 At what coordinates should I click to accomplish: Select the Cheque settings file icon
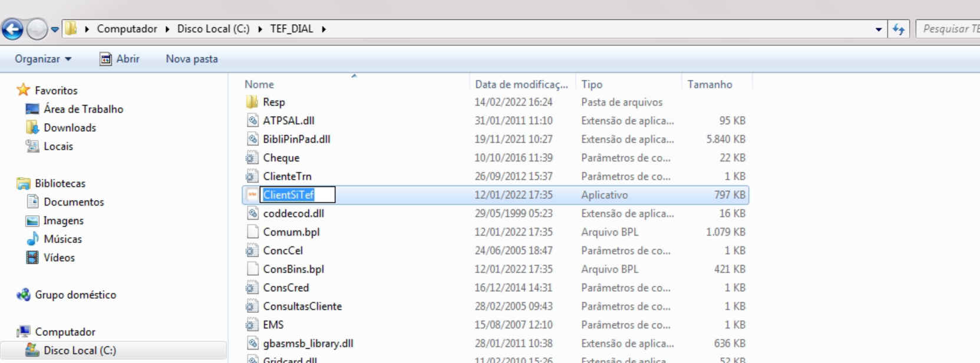click(252, 158)
